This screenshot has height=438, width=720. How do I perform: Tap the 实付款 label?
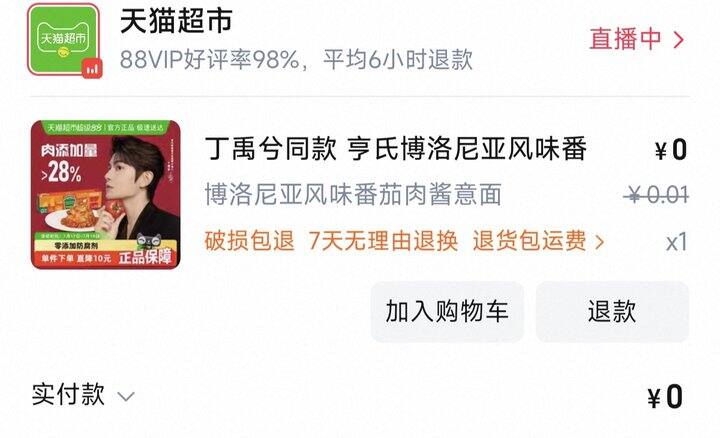click(x=68, y=395)
